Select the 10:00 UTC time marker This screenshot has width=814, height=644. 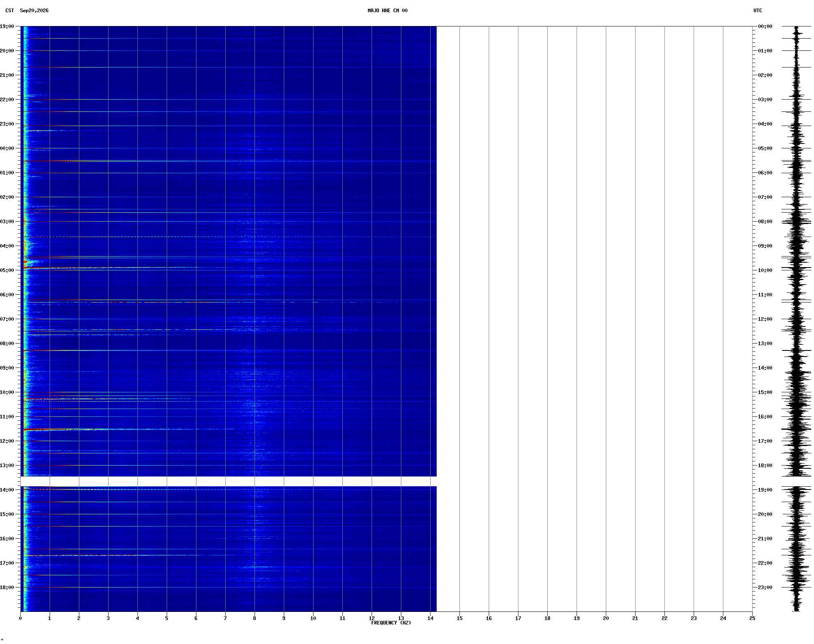click(x=765, y=270)
